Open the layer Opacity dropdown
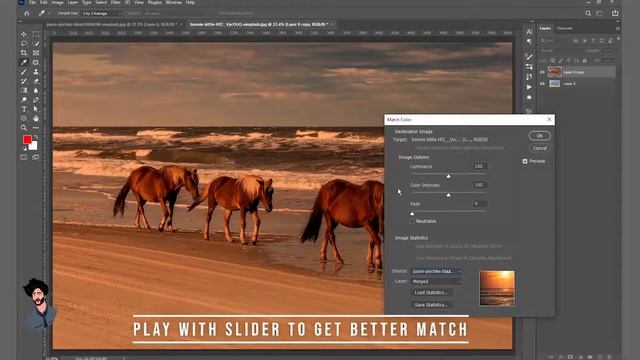The image size is (640, 360). (x=608, y=51)
